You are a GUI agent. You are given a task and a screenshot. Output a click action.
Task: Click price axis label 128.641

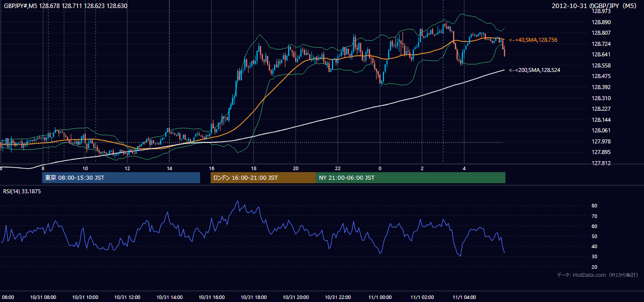point(601,54)
